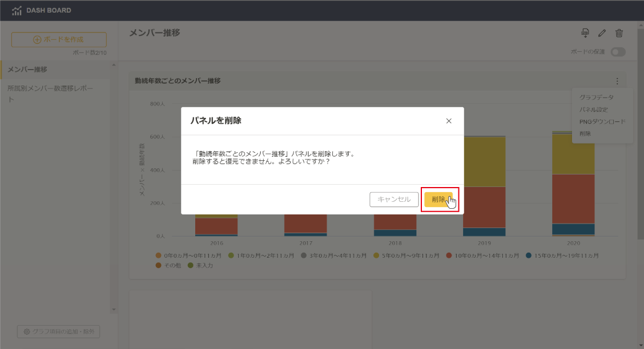Click the red segment of the 2020 bar
The width and height of the screenshot is (644, 349).
pyautogui.click(x=573, y=199)
